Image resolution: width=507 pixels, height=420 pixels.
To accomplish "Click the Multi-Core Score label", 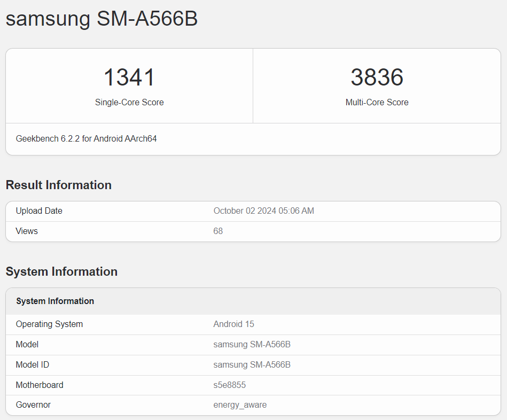I will [377, 102].
